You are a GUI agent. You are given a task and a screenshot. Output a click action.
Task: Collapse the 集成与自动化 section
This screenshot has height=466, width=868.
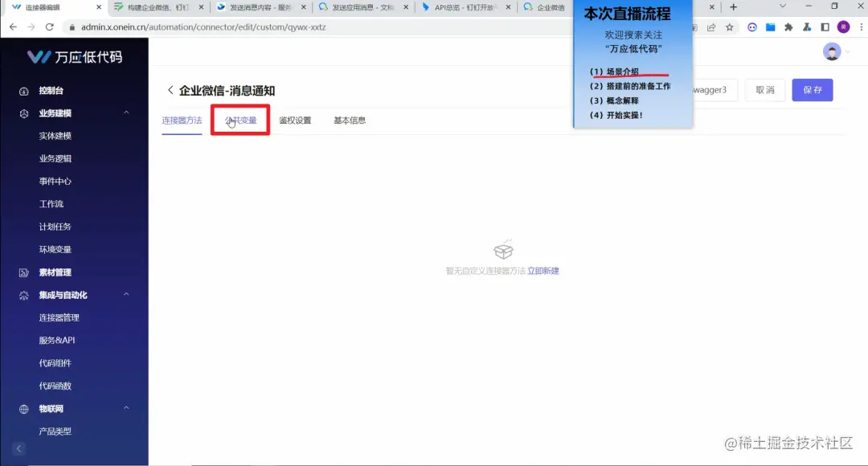coord(125,295)
